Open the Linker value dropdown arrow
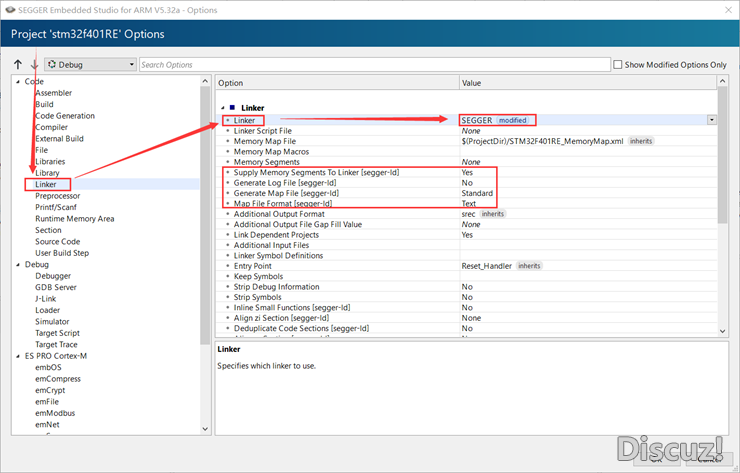This screenshot has width=740, height=473. tap(711, 120)
